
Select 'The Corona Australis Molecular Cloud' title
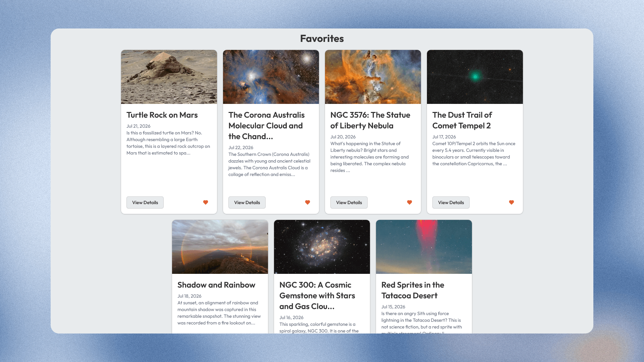click(x=267, y=126)
